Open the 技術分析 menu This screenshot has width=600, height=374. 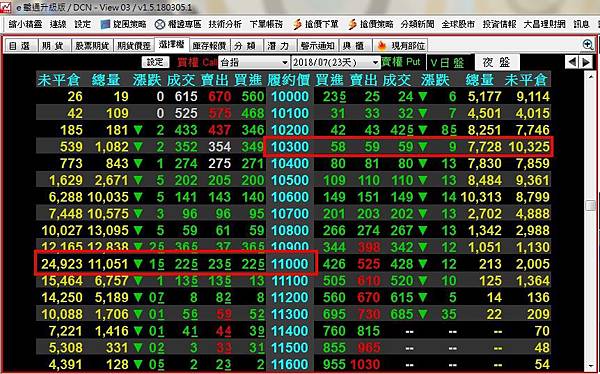[x=225, y=24]
